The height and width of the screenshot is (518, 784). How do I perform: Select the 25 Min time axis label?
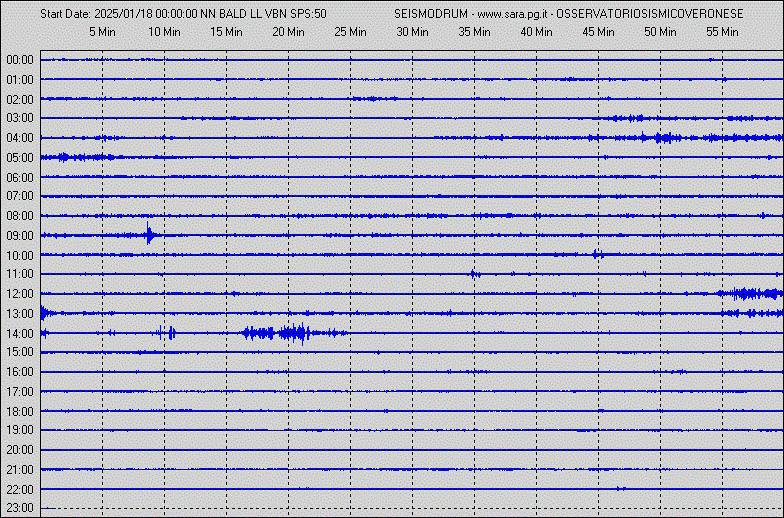350,32
